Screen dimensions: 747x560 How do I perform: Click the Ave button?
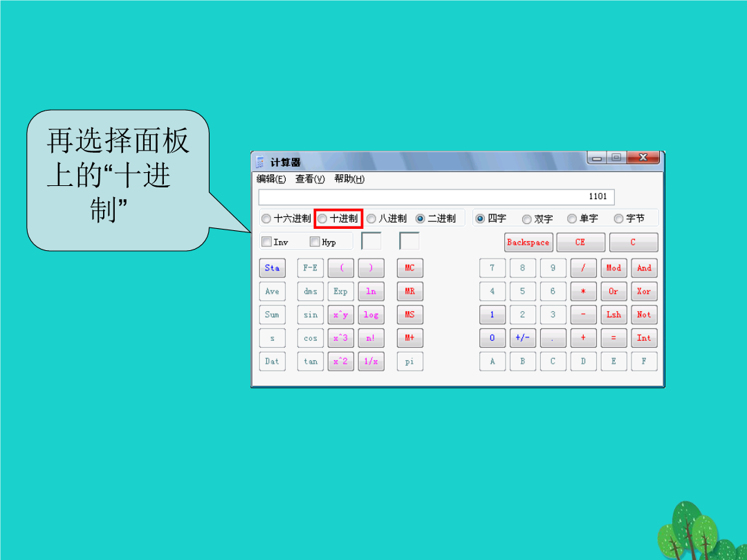pos(273,292)
